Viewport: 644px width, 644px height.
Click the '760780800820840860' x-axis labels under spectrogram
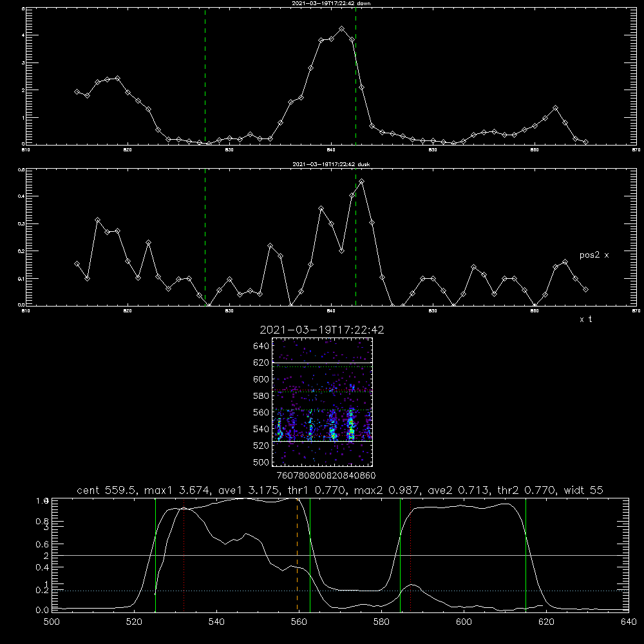click(327, 476)
